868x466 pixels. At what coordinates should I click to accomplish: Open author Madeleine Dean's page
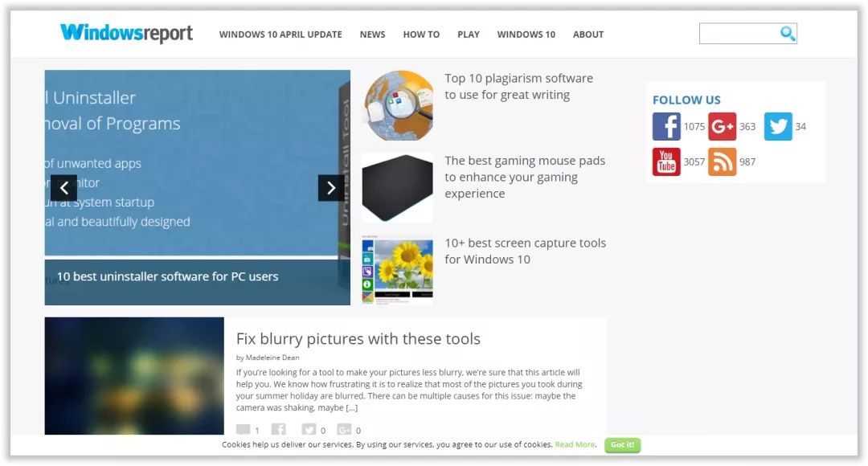point(272,358)
